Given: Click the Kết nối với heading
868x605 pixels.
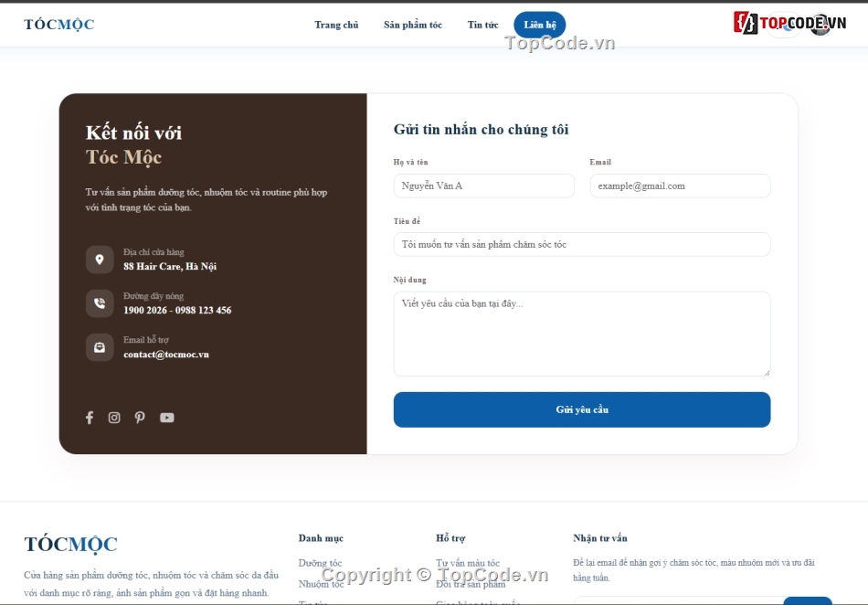Looking at the screenshot, I should [x=134, y=133].
